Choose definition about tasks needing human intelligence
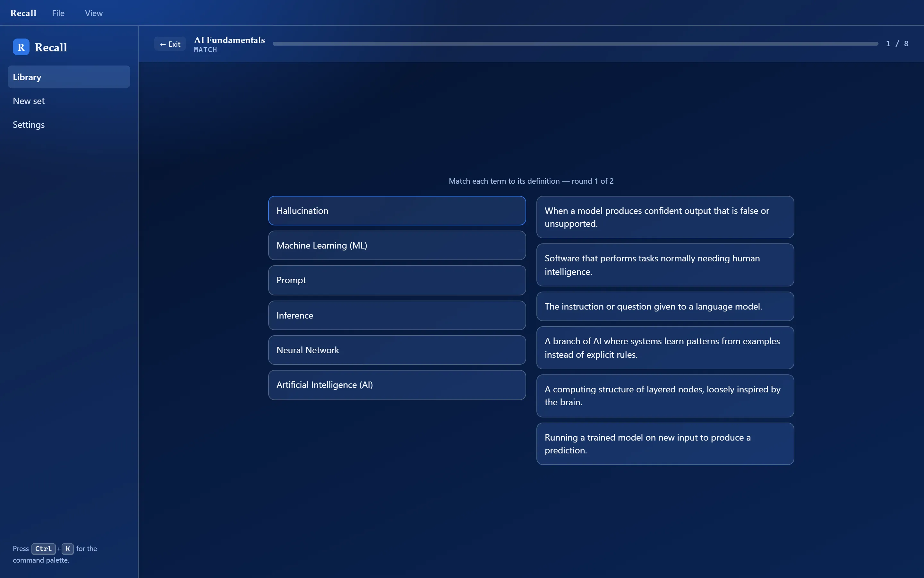Viewport: 924px width, 578px height. click(x=665, y=265)
